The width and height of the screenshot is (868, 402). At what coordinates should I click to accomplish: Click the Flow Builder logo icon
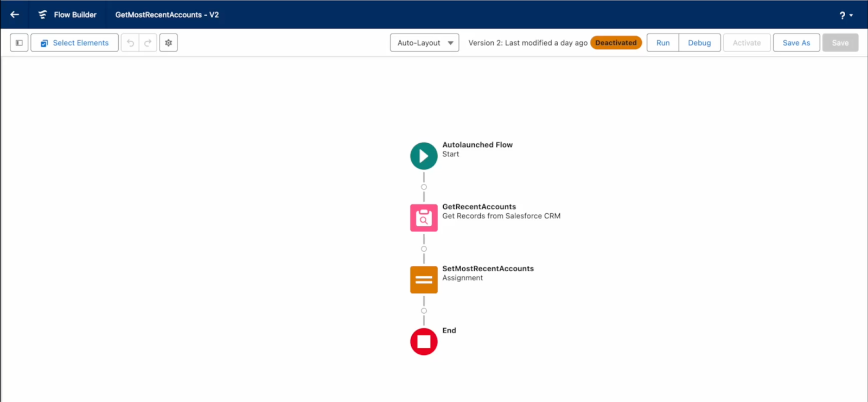click(42, 15)
